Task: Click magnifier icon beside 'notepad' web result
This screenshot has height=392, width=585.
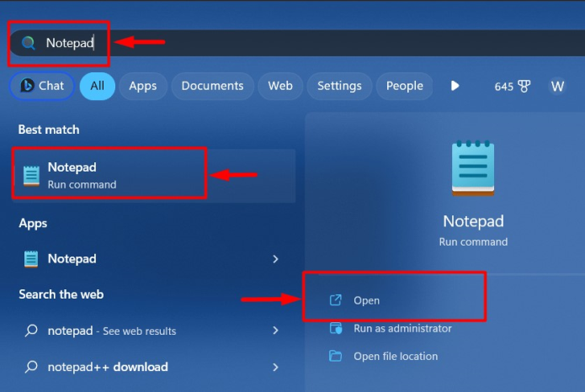Action: [x=31, y=331]
